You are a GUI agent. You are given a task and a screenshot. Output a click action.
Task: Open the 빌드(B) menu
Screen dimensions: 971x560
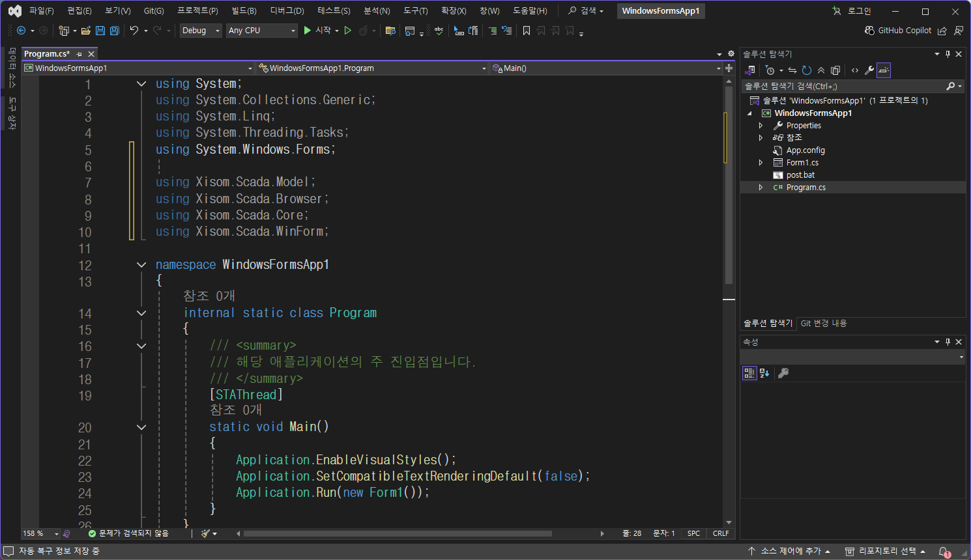[244, 11]
